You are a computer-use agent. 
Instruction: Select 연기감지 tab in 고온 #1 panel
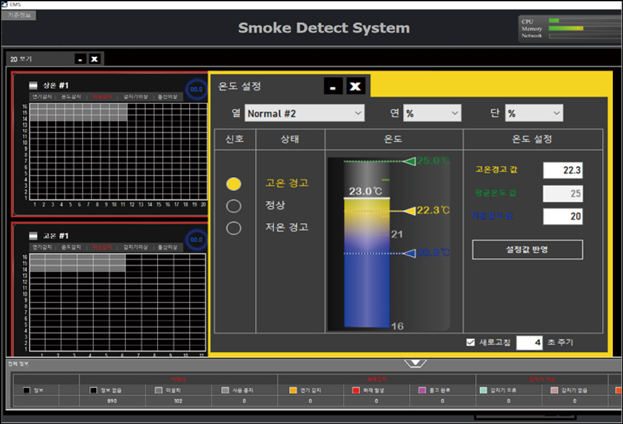pyautogui.click(x=42, y=247)
